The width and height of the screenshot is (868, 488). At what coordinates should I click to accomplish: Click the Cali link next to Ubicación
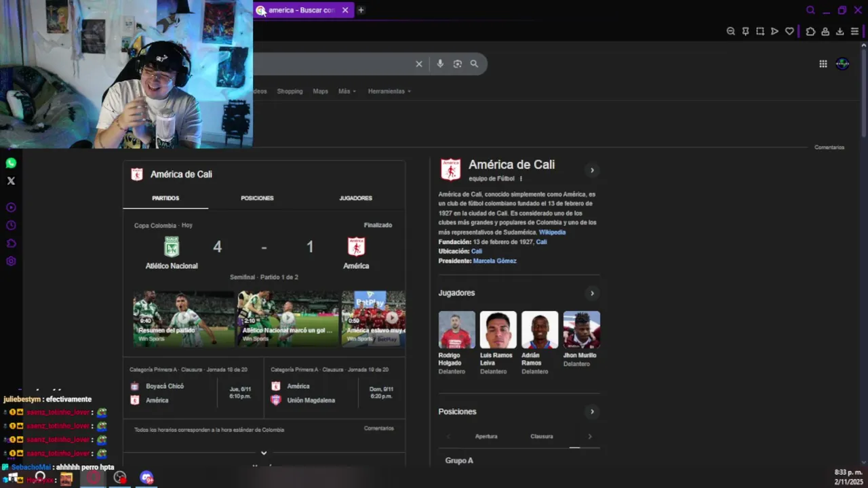(477, 251)
